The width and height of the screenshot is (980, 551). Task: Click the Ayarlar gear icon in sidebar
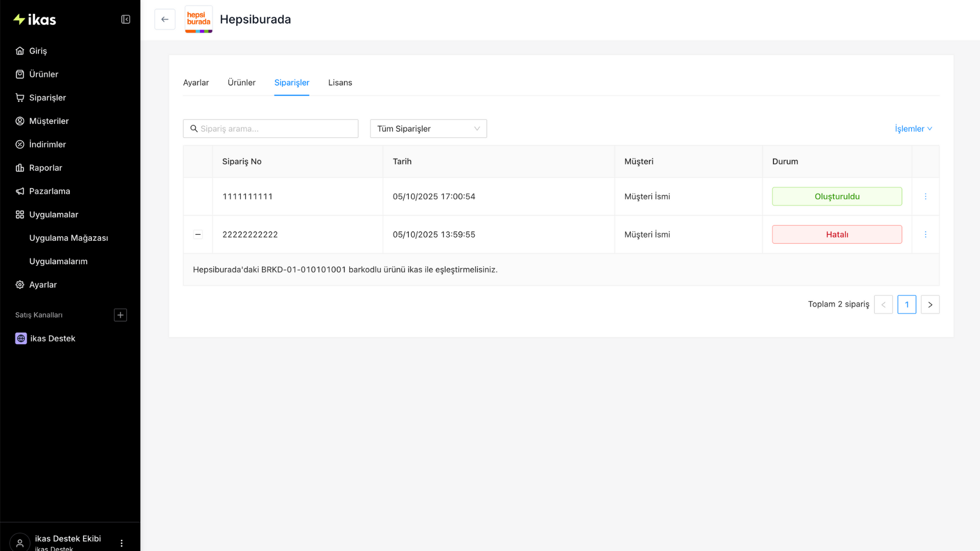click(20, 285)
